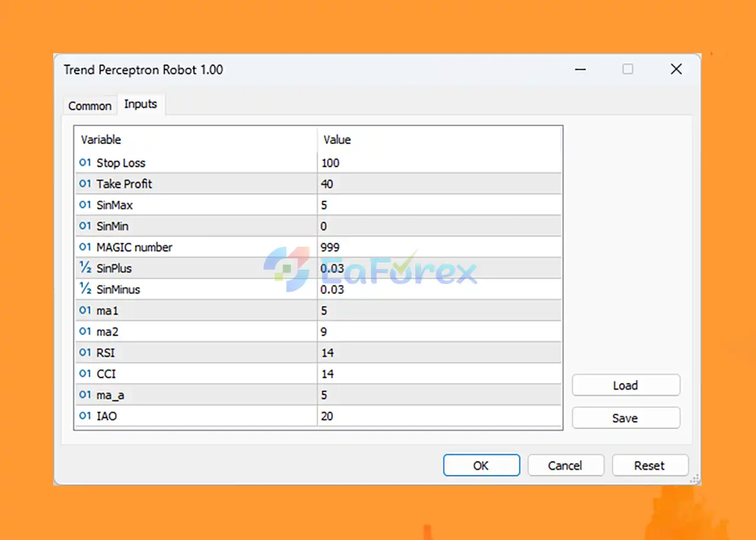
Task: Click the integer icon next to IAO
Action: (85, 416)
